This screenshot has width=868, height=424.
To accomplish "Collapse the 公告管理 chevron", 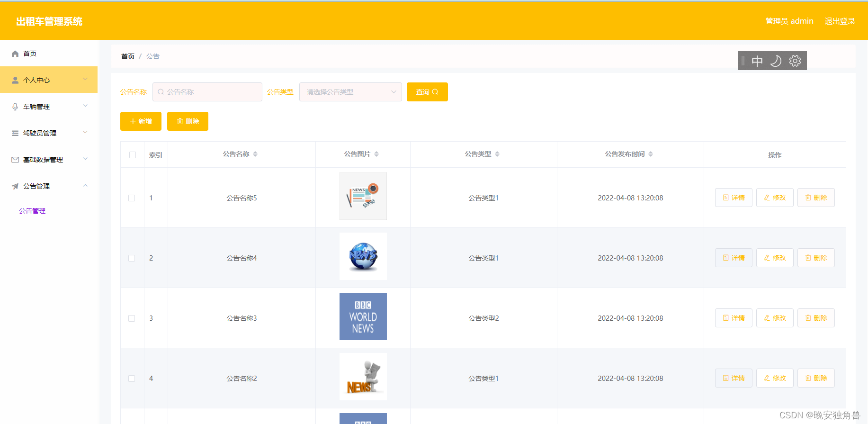I will tap(85, 185).
